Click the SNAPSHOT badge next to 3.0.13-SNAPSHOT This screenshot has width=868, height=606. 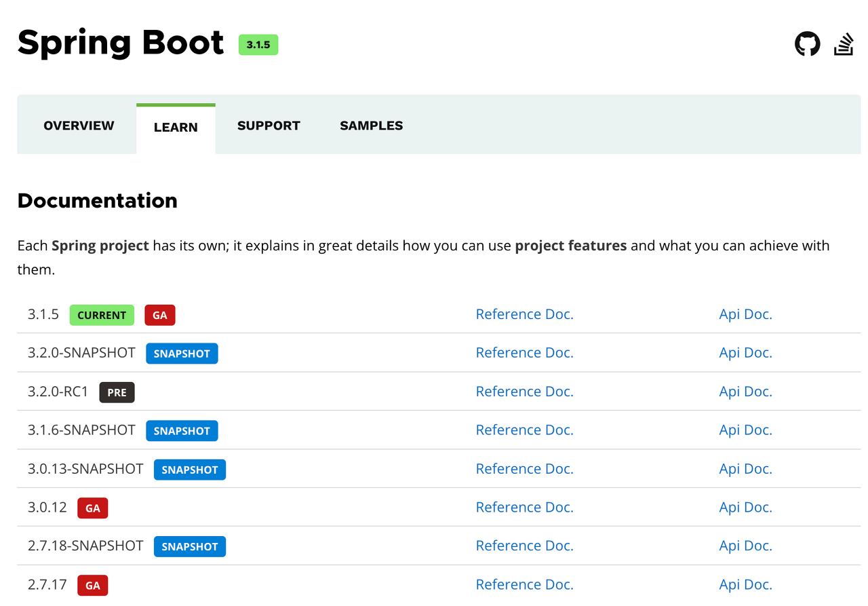(x=190, y=470)
